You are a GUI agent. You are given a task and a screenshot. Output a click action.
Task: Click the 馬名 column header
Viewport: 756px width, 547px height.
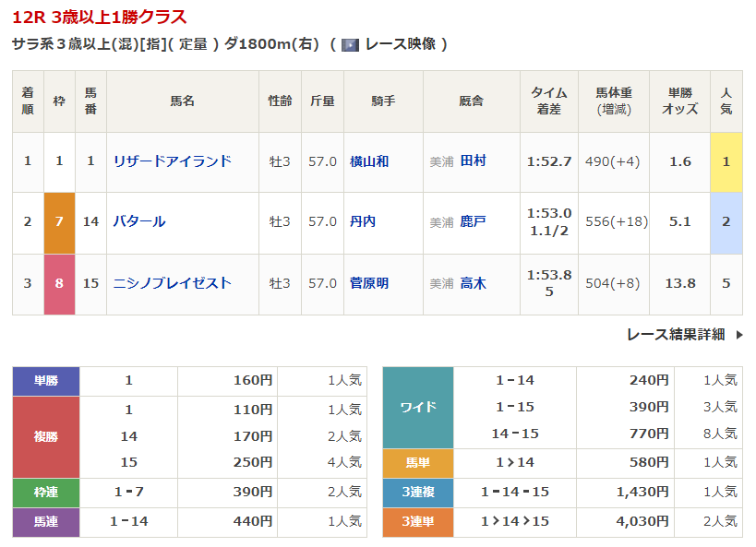click(x=182, y=101)
